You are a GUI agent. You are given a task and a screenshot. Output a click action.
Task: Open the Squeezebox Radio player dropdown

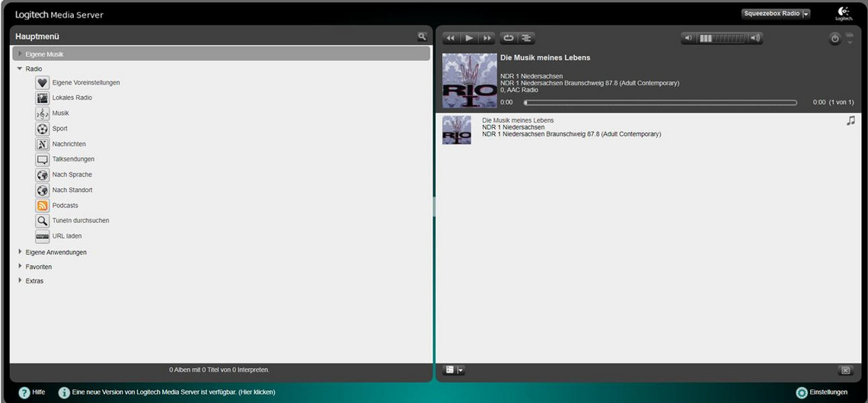point(776,14)
